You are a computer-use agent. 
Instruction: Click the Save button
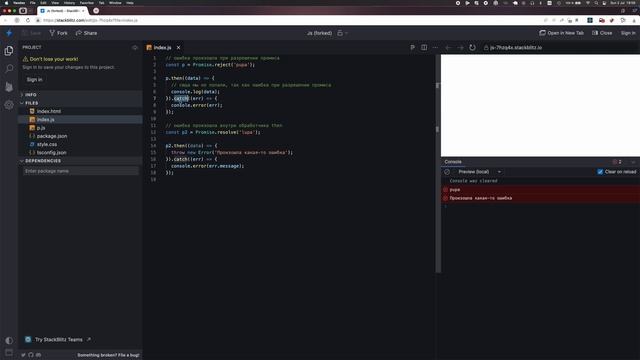tap(32, 33)
